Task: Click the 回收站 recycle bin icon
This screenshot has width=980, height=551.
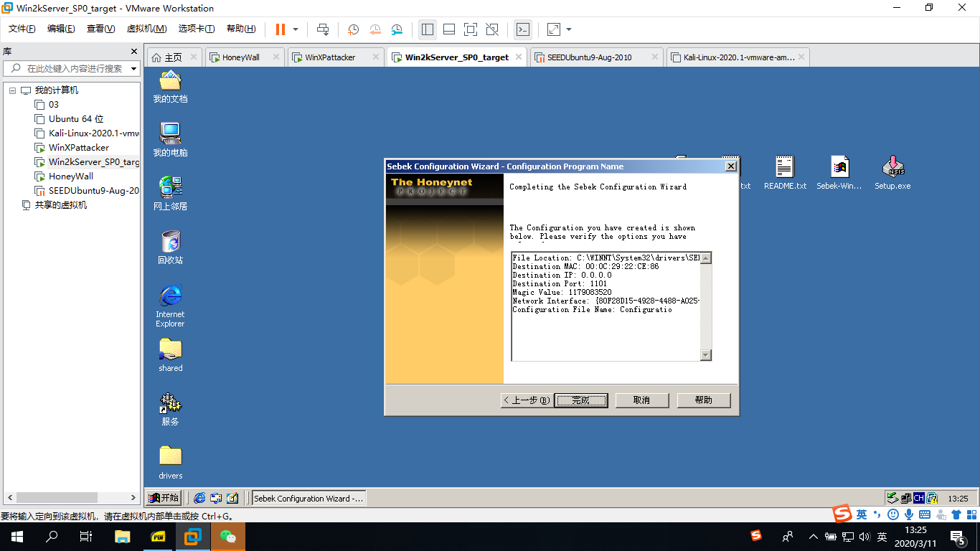Action: pyautogui.click(x=170, y=248)
